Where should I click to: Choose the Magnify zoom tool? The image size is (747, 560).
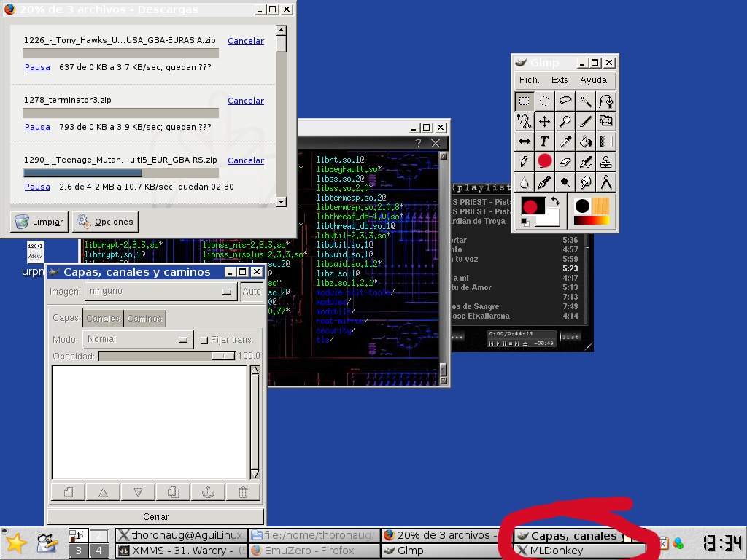(x=565, y=122)
